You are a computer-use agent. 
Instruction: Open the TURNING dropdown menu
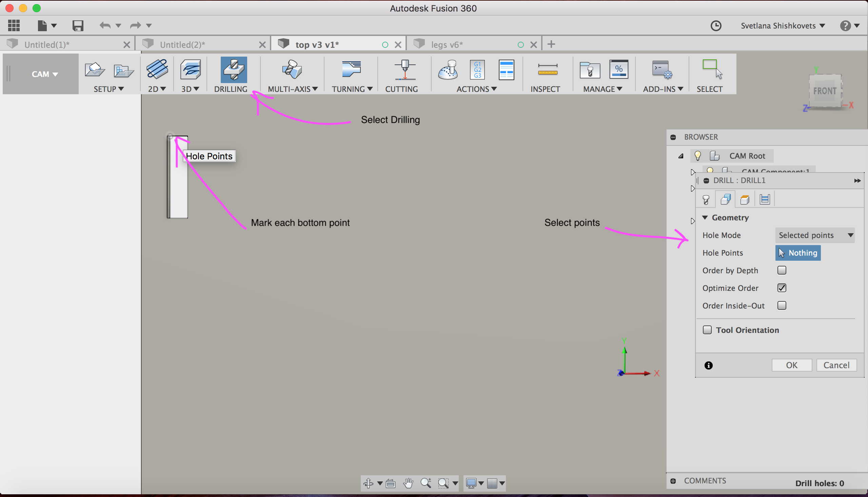352,89
